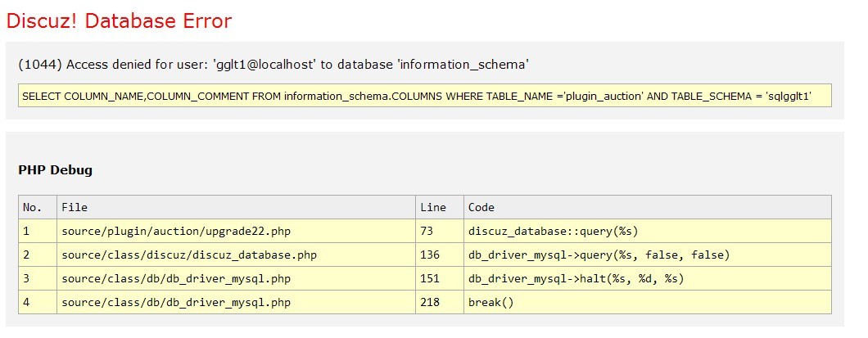
Task: Click row number 4 cell
Action: (38, 303)
